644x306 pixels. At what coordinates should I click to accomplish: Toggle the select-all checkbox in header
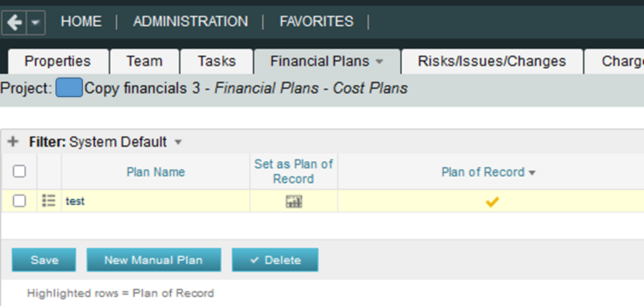(20, 171)
